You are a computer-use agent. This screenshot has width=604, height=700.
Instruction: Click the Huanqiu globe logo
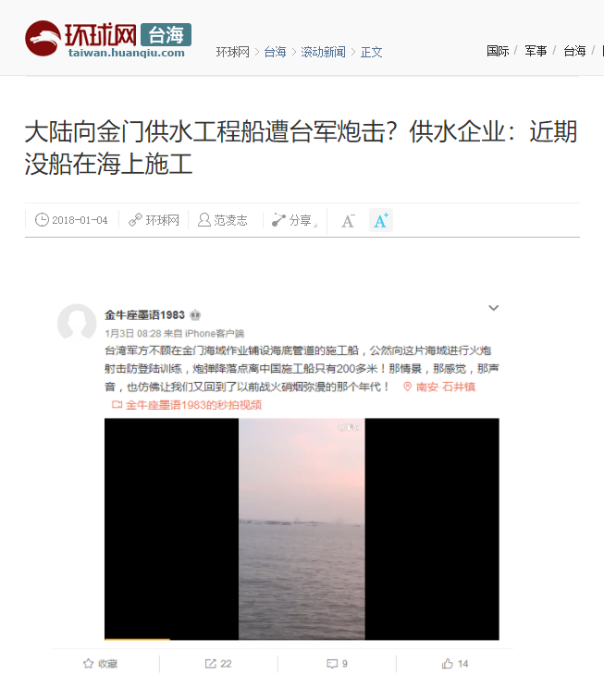(x=43, y=39)
